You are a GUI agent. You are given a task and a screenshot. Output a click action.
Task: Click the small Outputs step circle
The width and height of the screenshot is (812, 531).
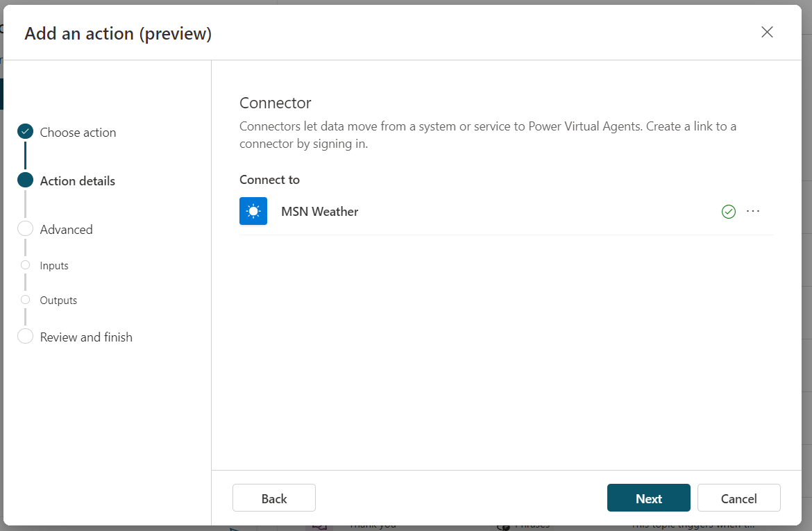coord(25,299)
